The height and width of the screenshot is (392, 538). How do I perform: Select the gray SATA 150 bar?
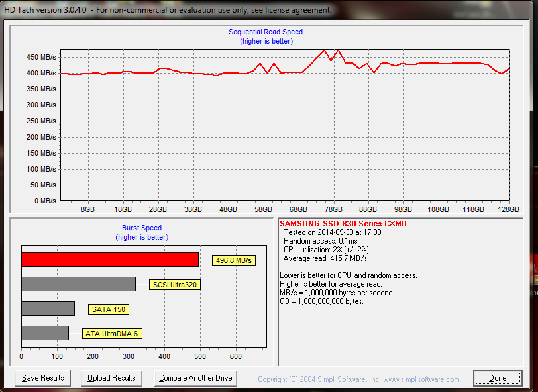pyautogui.click(x=48, y=309)
